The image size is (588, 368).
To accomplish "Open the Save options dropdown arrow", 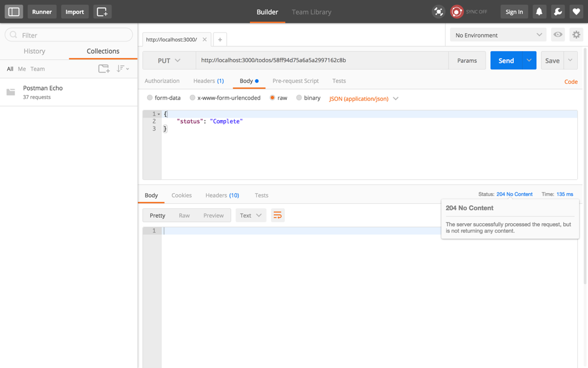I will (571, 60).
